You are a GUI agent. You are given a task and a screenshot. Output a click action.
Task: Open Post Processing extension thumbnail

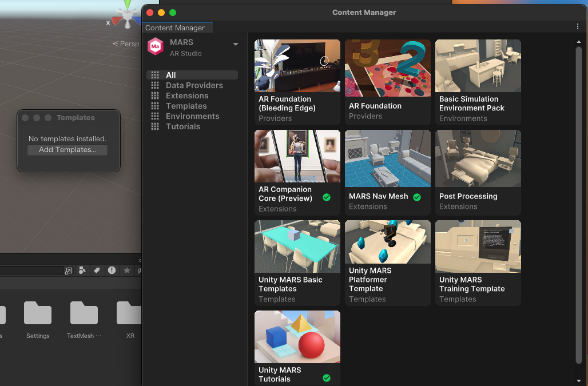point(478,158)
